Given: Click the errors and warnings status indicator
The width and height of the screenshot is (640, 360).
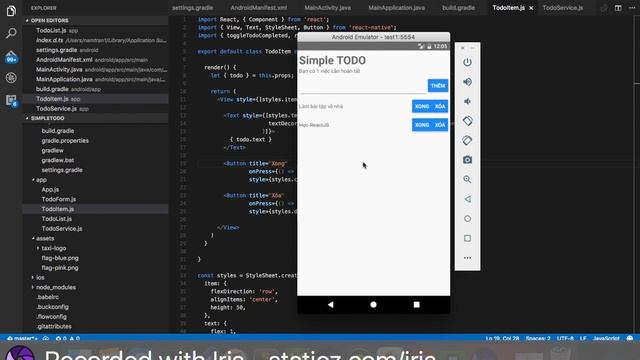Looking at the screenshot, I should click(x=68, y=338).
